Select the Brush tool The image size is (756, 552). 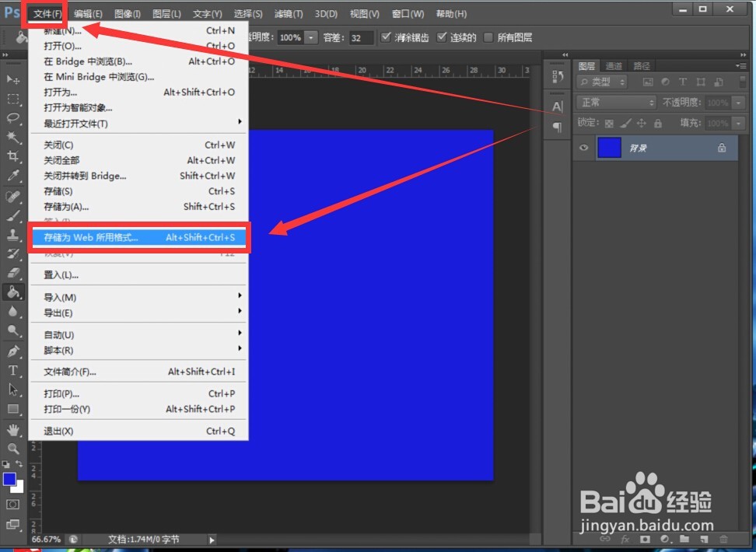coord(13,215)
